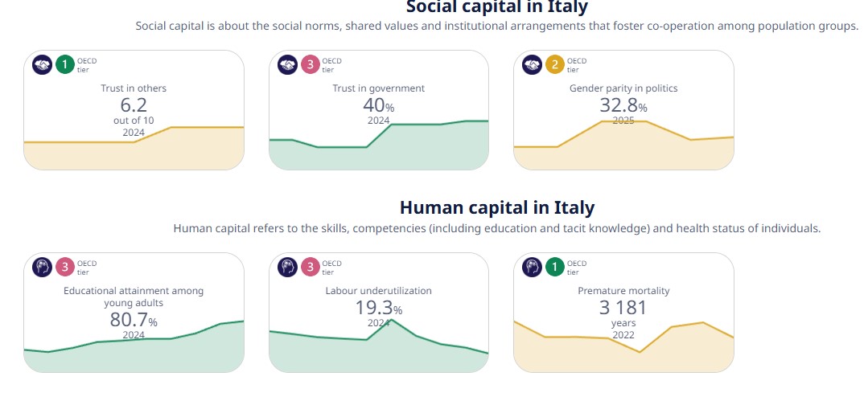Click the "Social capital in Italy" heading

pyautogui.click(x=496, y=8)
